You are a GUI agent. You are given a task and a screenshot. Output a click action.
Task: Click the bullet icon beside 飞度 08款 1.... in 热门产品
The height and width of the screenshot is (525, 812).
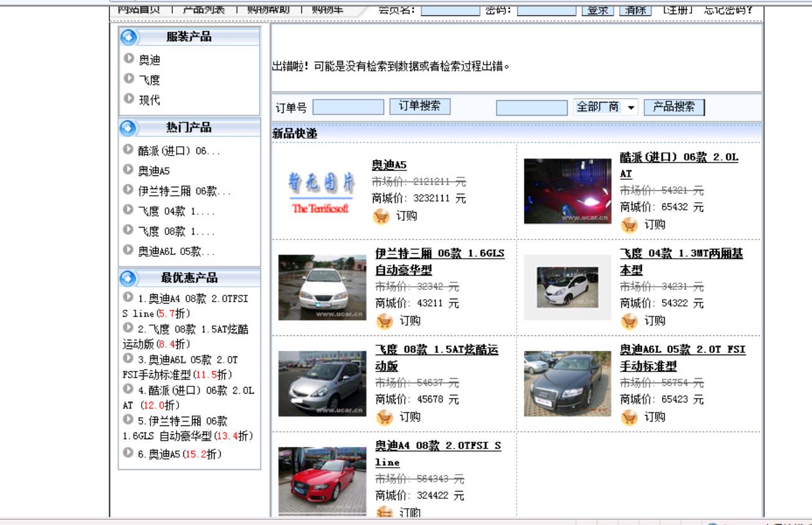pos(128,230)
